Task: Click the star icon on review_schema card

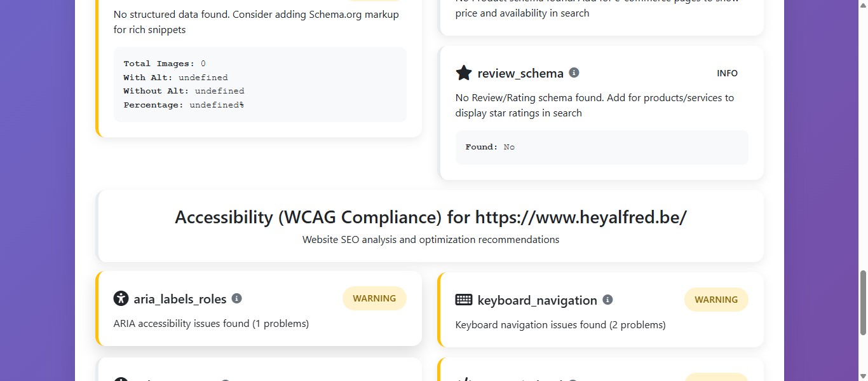Action: pos(463,73)
